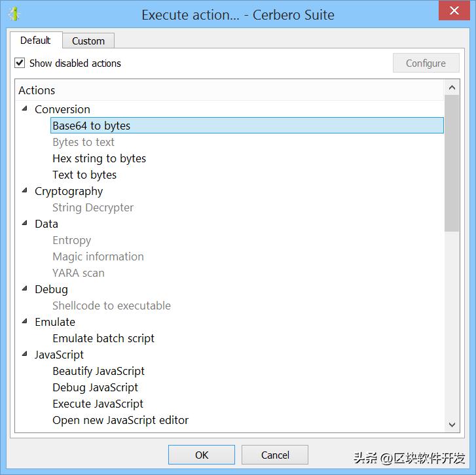Select Magic information action
The image size is (476, 475).
coord(98,256)
